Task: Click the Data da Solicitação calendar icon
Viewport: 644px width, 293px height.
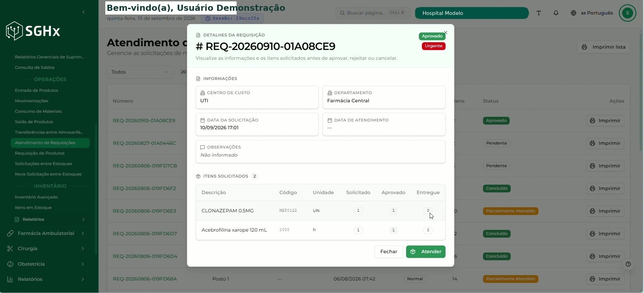Action: (x=203, y=120)
